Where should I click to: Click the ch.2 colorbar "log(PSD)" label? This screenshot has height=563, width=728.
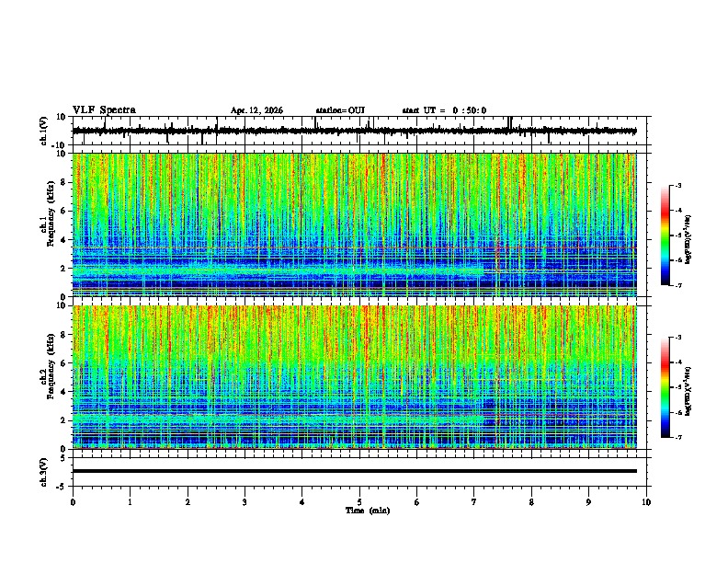688,392
